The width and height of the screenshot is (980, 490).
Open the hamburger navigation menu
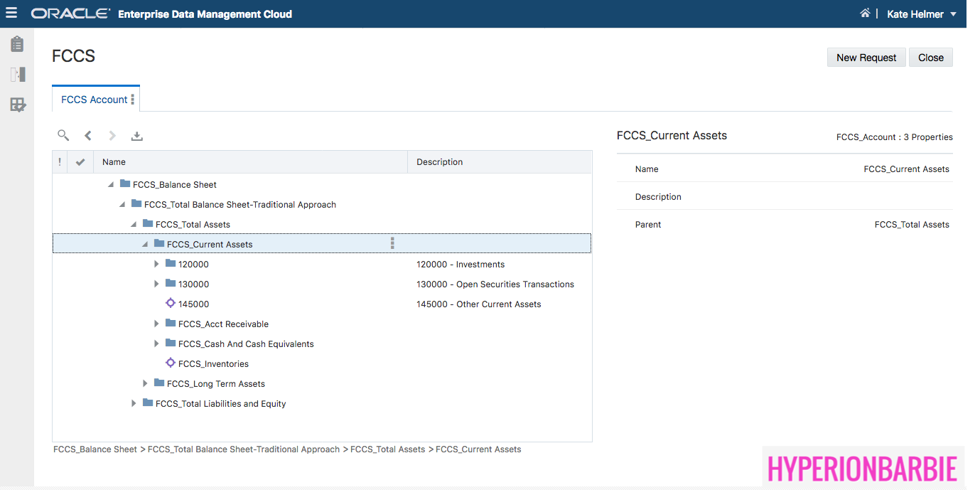11,14
